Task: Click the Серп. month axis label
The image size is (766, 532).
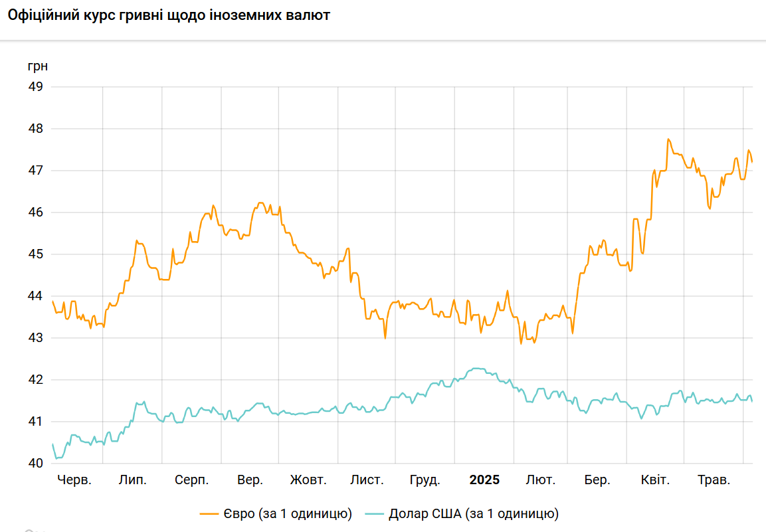Action: (191, 480)
